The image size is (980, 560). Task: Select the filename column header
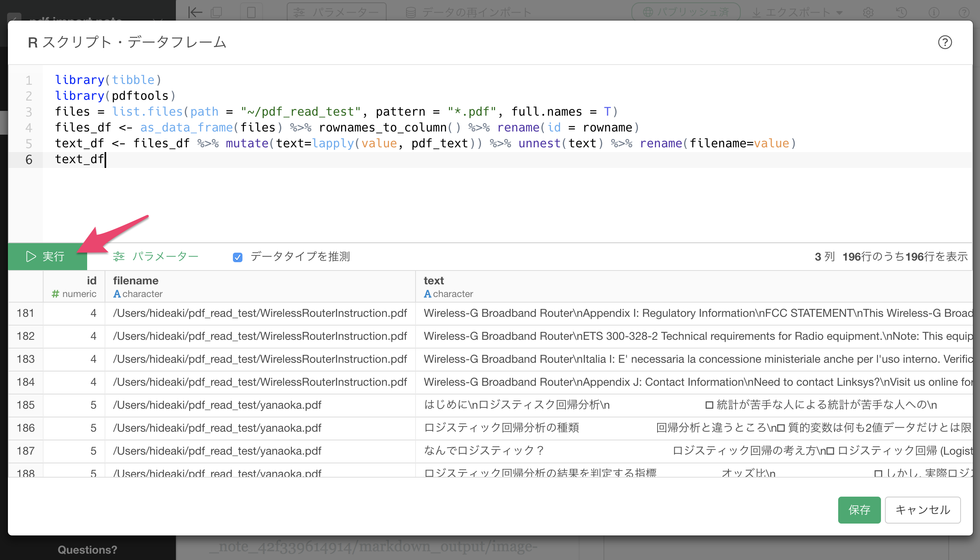[x=260, y=287]
